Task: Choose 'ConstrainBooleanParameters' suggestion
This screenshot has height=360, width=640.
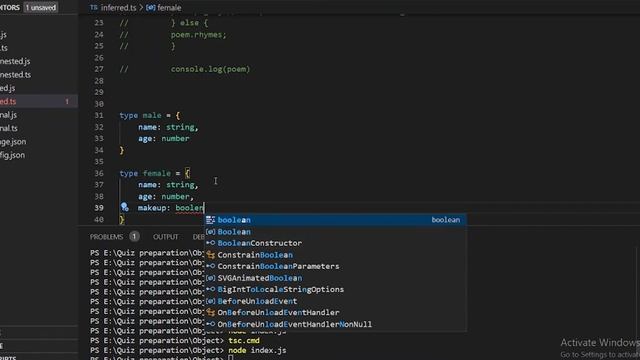Action: point(335,267)
